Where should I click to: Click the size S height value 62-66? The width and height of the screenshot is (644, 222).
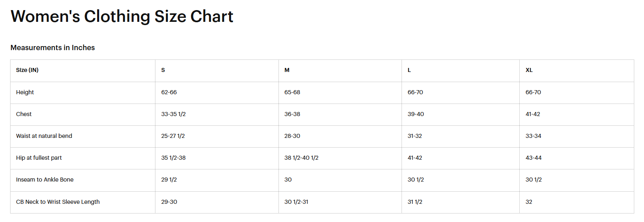coord(169,92)
